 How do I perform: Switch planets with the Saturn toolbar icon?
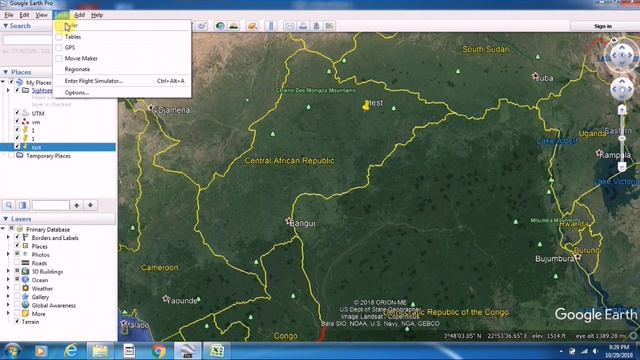click(x=252, y=26)
